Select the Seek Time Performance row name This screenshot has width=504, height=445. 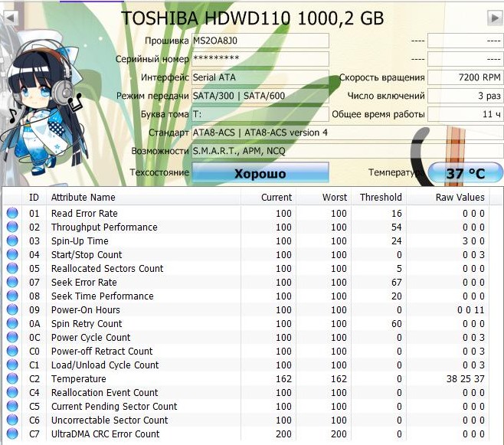pos(102,296)
